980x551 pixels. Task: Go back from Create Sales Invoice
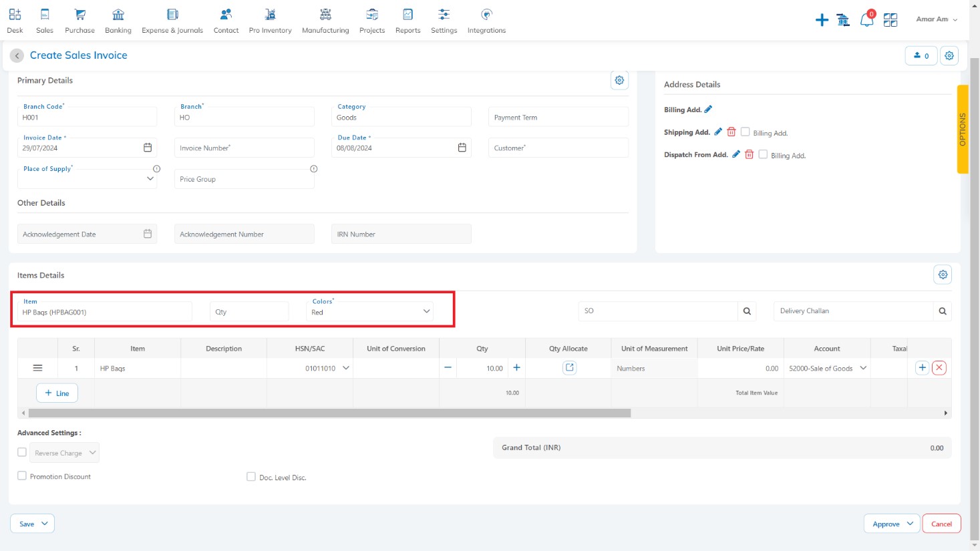pos(17,55)
